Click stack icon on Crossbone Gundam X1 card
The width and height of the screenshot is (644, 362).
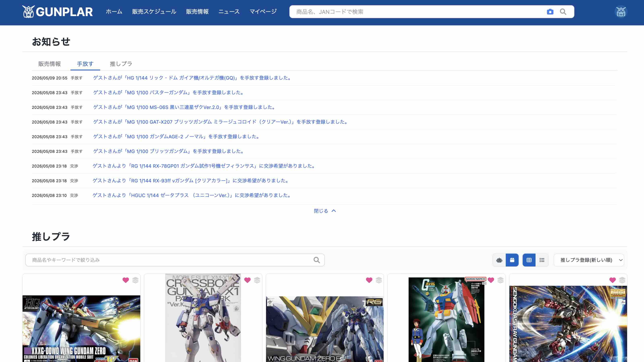(x=257, y=280)
